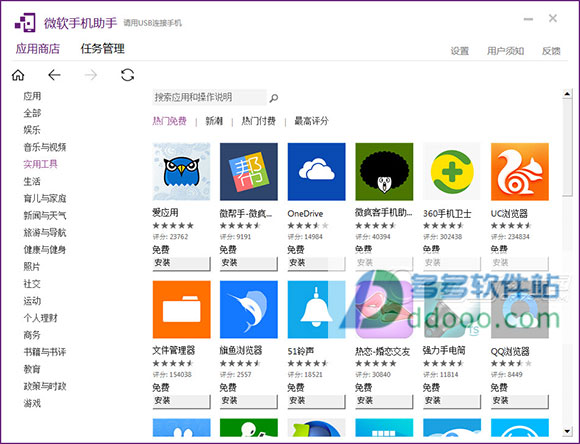This screenshot has width=580, height=444.
Task: Select the 健康与健身 category
Action: 45,250
